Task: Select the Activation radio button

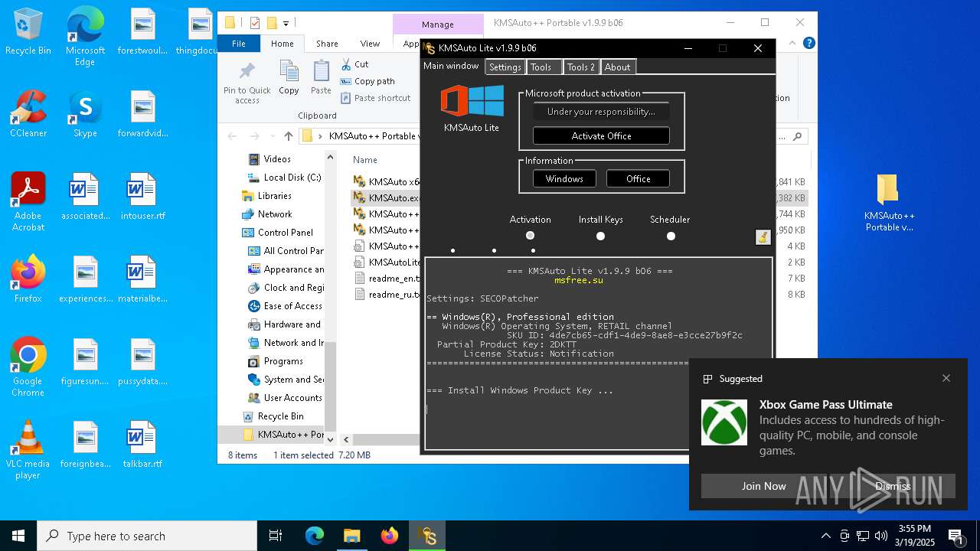Action: click(x=530, y=236)
